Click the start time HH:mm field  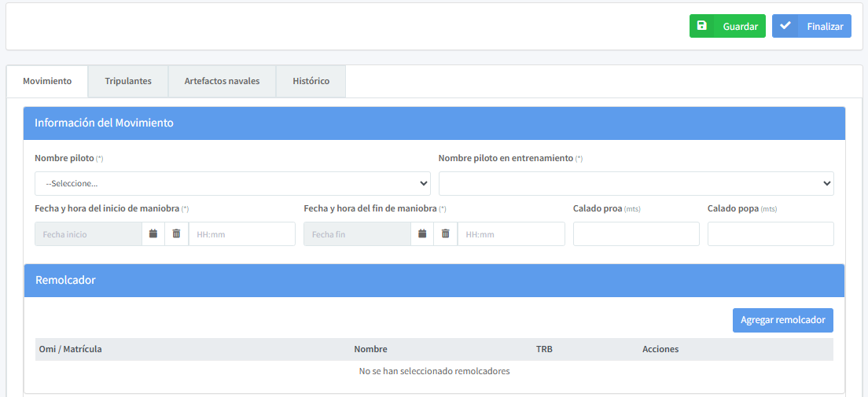coord(241,234)
